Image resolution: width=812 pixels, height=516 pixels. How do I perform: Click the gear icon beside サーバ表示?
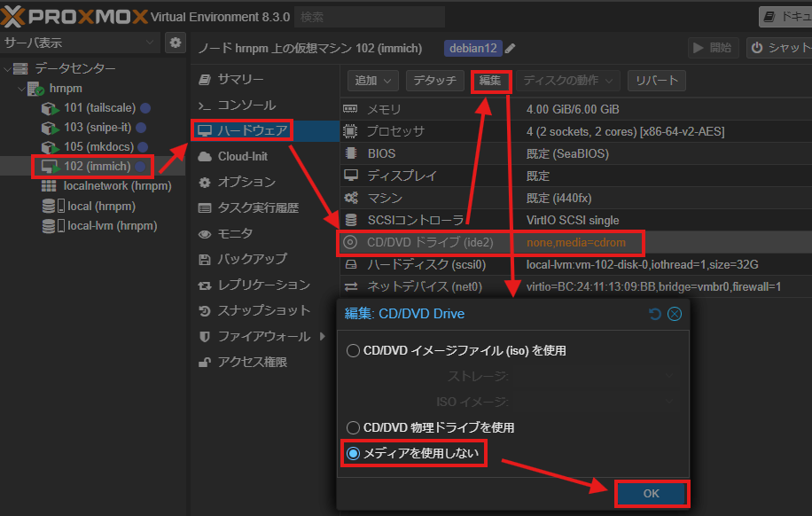click(176, 43)
